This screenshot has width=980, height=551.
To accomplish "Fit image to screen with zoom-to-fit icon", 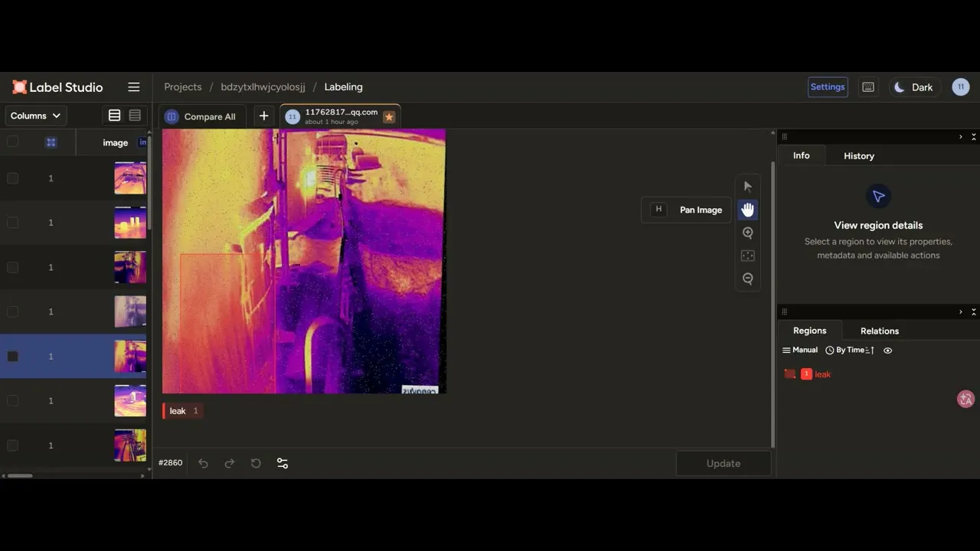I will click(748, 256).
